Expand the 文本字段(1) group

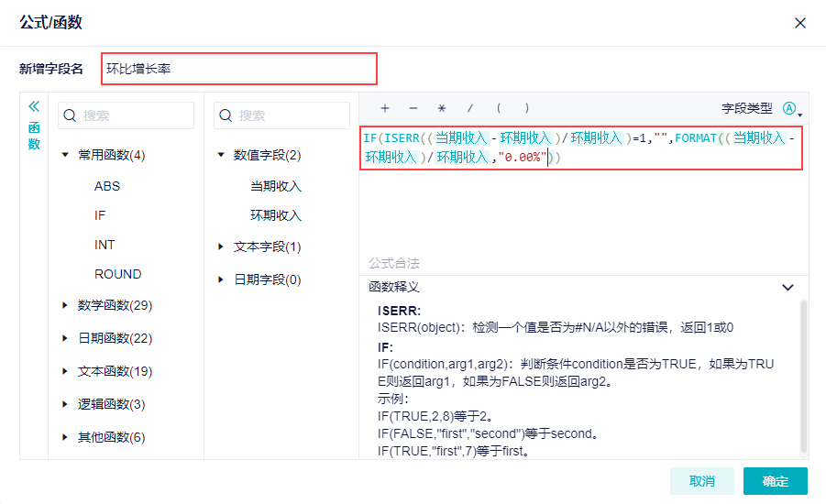(221, 247)
